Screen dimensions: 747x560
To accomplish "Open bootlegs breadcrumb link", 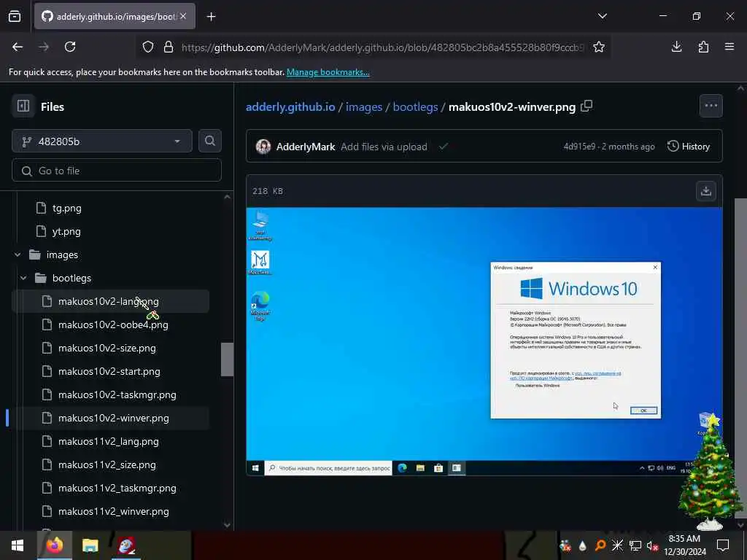I will coord(415,106).
